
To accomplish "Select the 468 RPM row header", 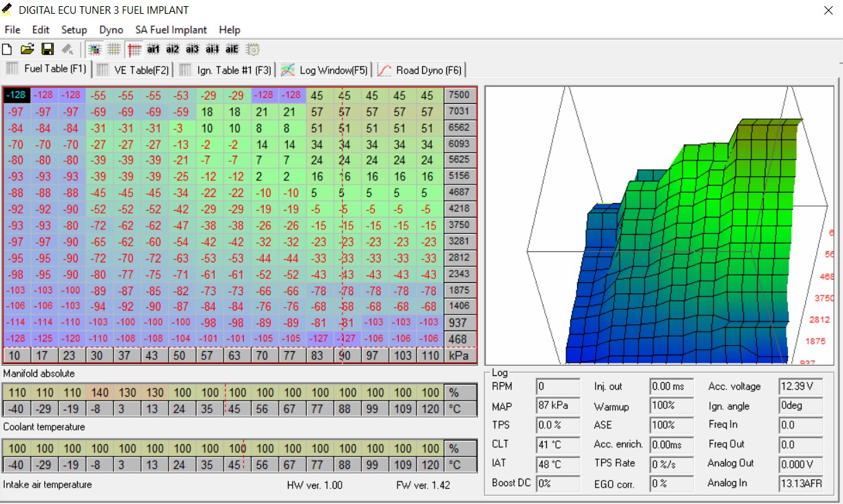I will coord(459,339).
